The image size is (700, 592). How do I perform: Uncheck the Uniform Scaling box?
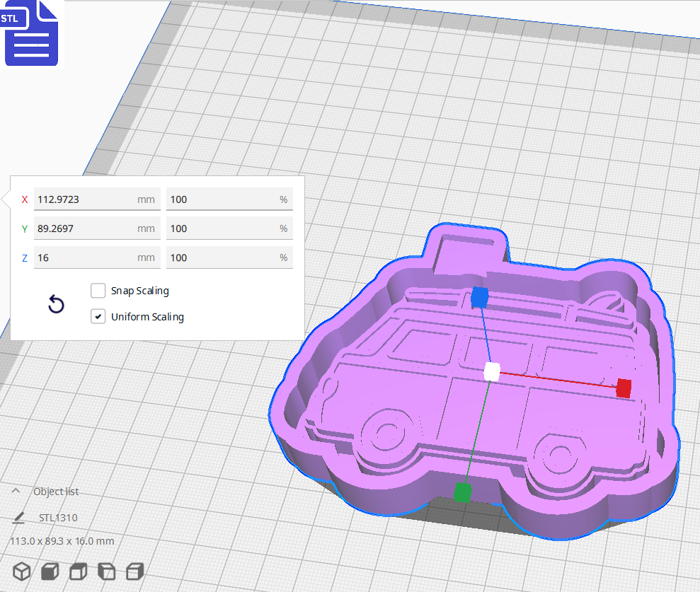tap(98, 316)
